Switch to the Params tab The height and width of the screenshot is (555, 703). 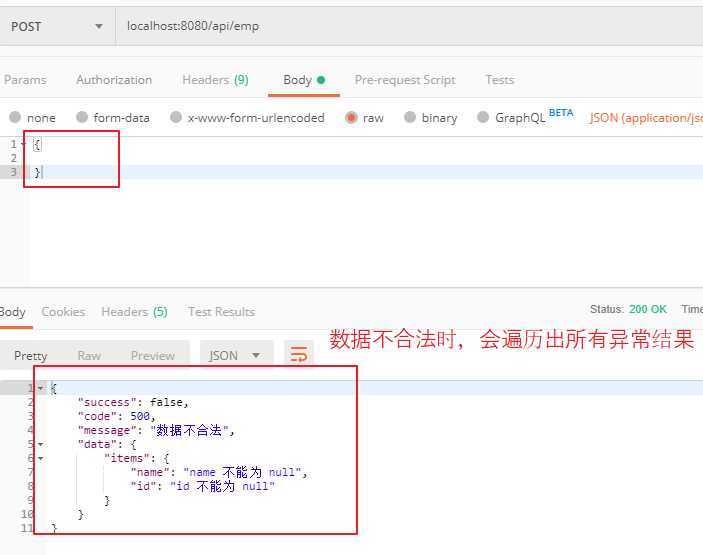tap(25, 80)
